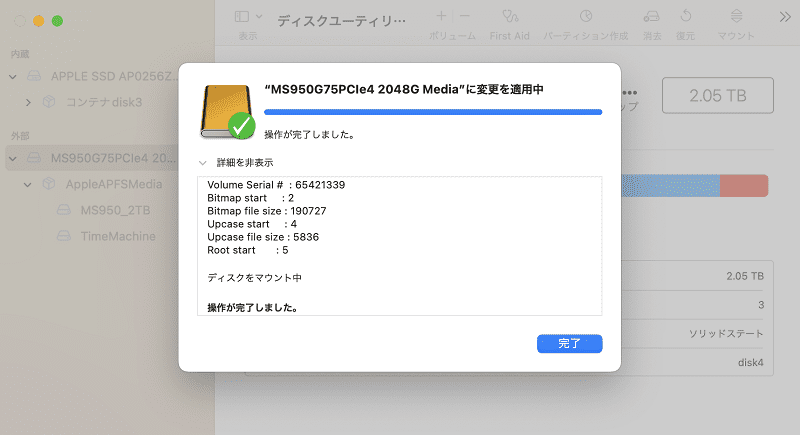This screenshot has height=435, width=800.
Task: Run First Aid from the toolbar
Action: click(510, 17)
